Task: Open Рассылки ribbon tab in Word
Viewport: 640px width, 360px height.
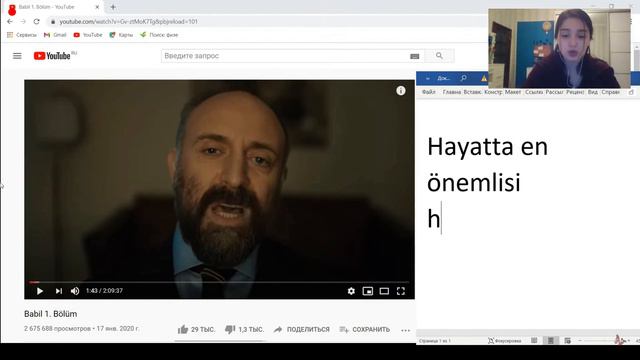Action: click(x=554, y=92)
